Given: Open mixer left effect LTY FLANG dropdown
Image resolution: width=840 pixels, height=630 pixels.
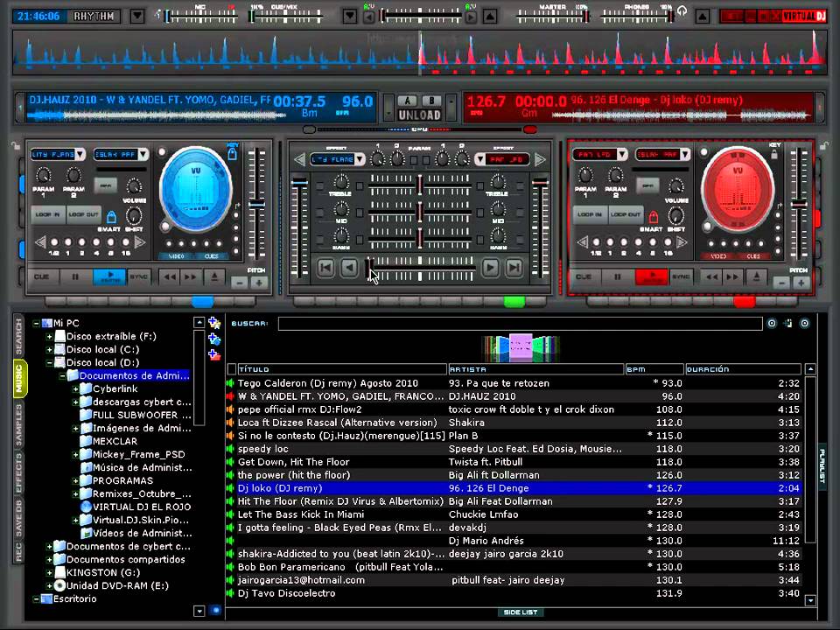Looking at the screenshot, I should pos(360,159).
